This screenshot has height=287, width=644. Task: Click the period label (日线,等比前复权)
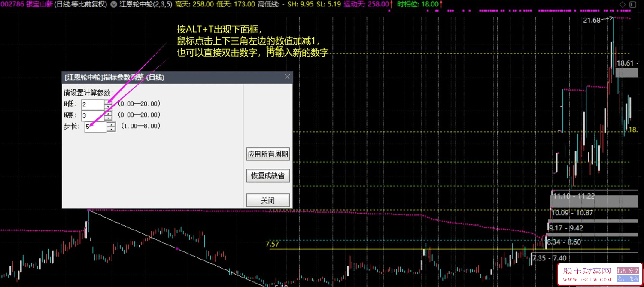click(x=82, y=4)
